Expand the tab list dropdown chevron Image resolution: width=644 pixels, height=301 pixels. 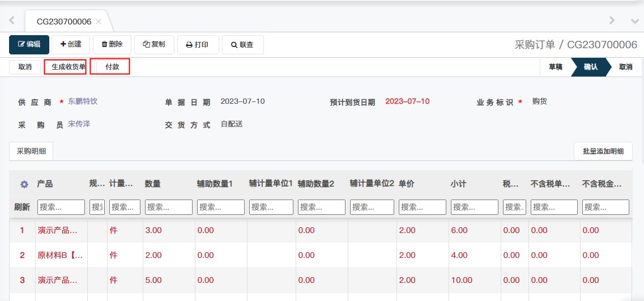click(634, 21)
